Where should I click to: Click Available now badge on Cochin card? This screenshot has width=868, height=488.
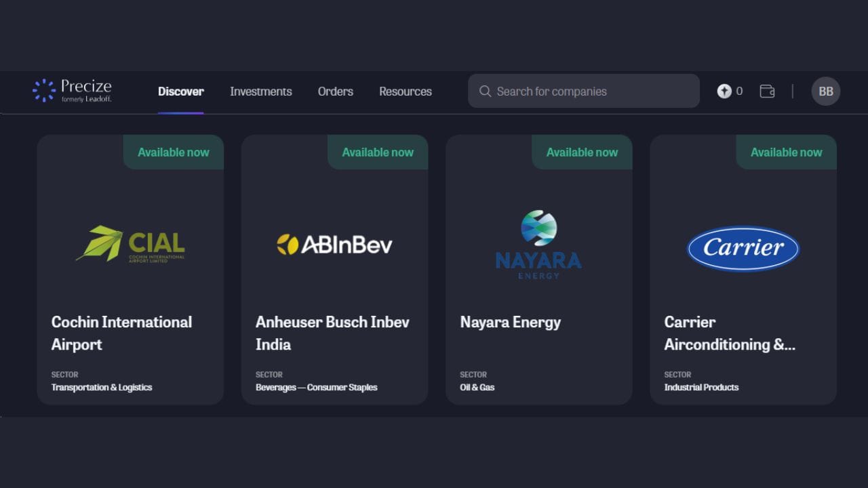click(x=174, y=152)
